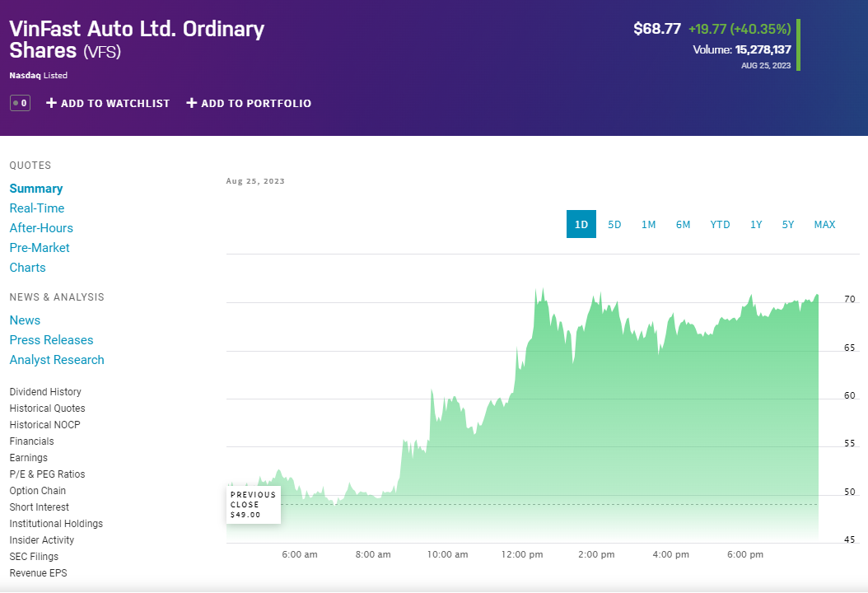The image size is (868, 593).
Task: View the YTD chart range
Action: 720,224
